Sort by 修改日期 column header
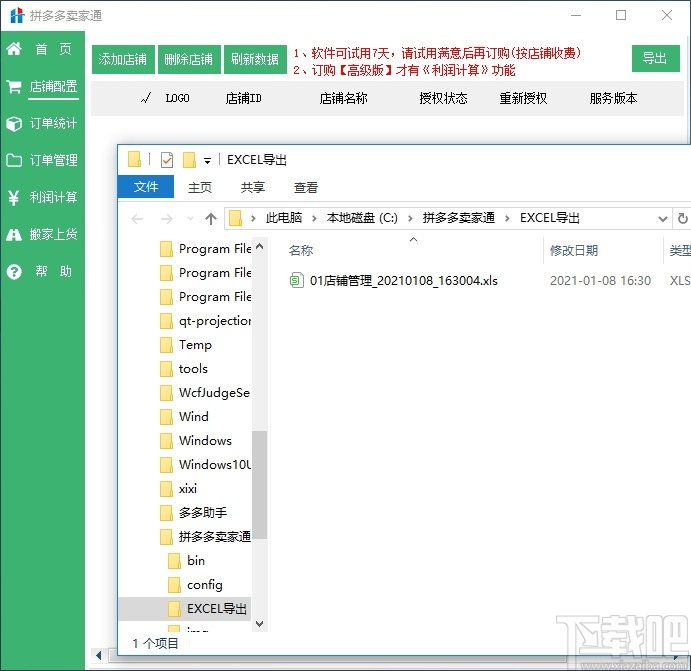This screenshot has width=691, height=671. tap(574, 251)
